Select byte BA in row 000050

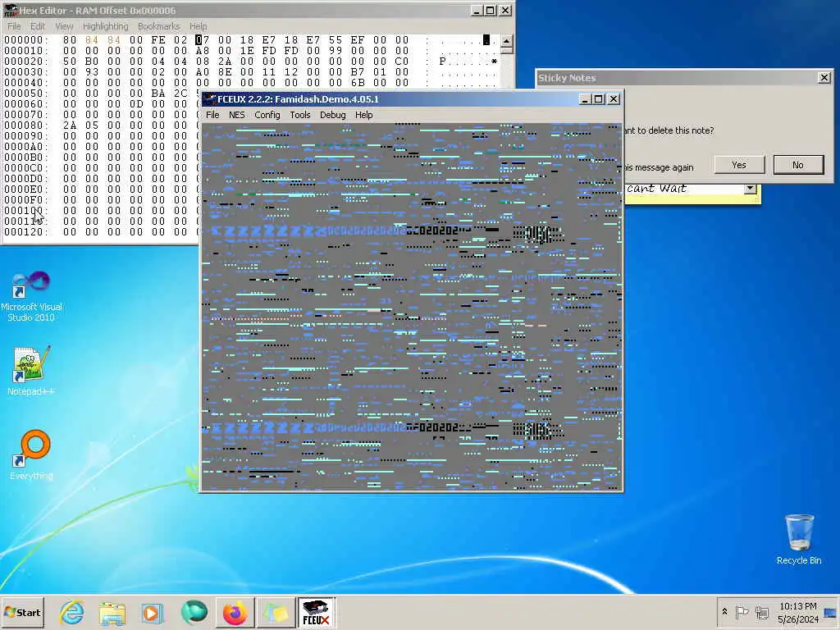(158, 94)
